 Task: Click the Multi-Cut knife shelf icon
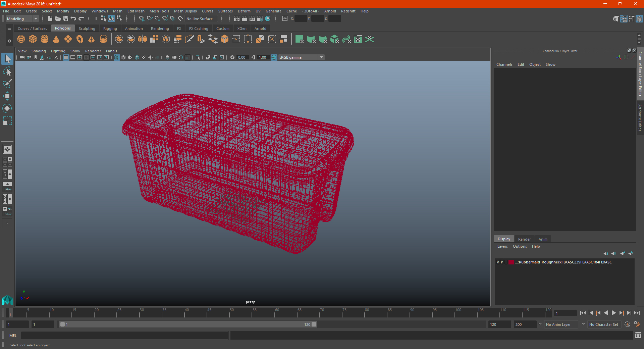[x=190, y=39]
